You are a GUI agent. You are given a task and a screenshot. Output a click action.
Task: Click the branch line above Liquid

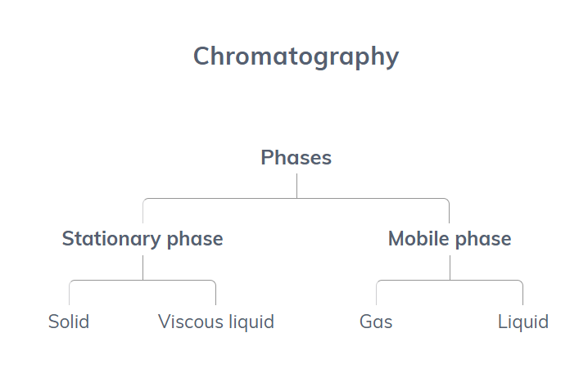click(522, 293)
